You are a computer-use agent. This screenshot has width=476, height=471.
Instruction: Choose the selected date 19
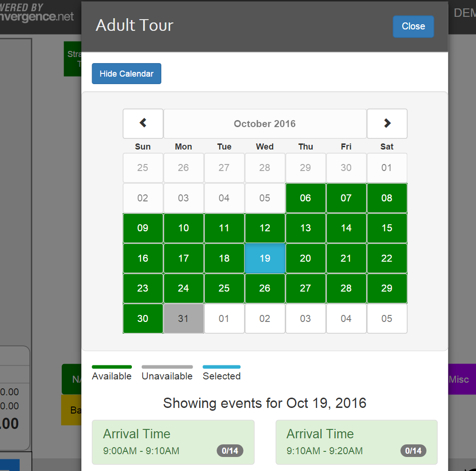pyautogui.click(x=265, y=258)
